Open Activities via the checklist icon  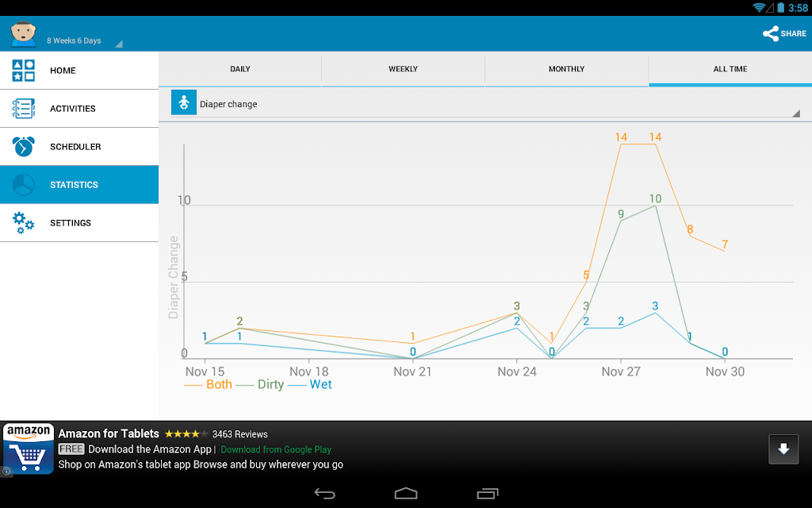[x=23, y=108]
